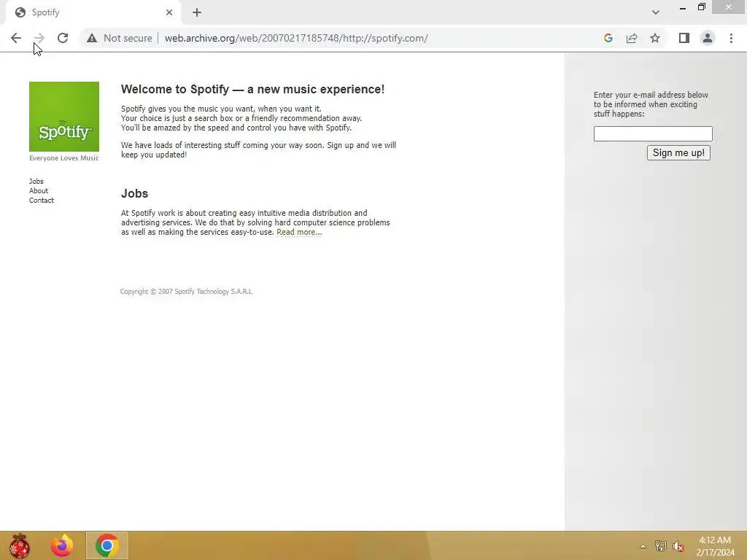Click the Everyone Loves Music tagline
The image size is (747, 560).
64,158
